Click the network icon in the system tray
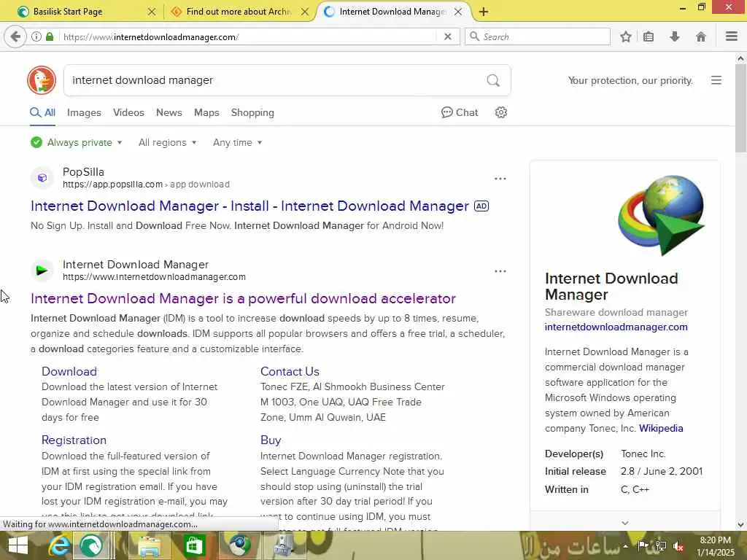The image size is (747, 560). tap(661, 545)
